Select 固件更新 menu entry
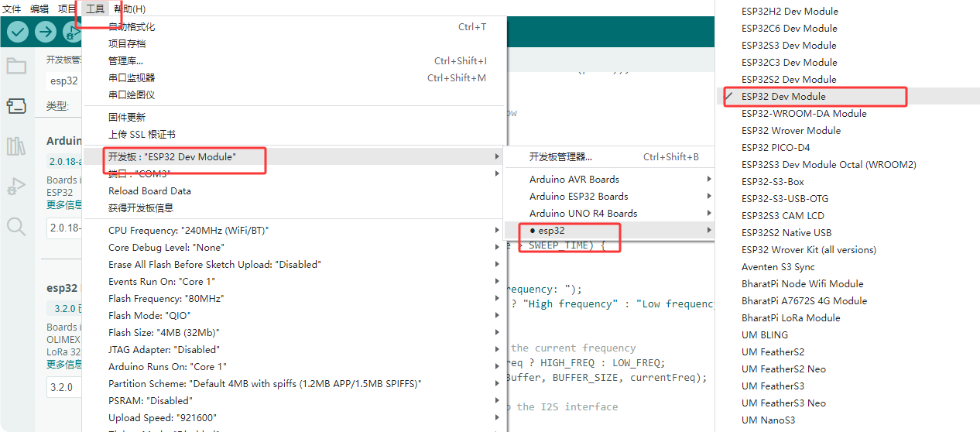Screen dimensions: 980x432 click(x=294, y=117)
